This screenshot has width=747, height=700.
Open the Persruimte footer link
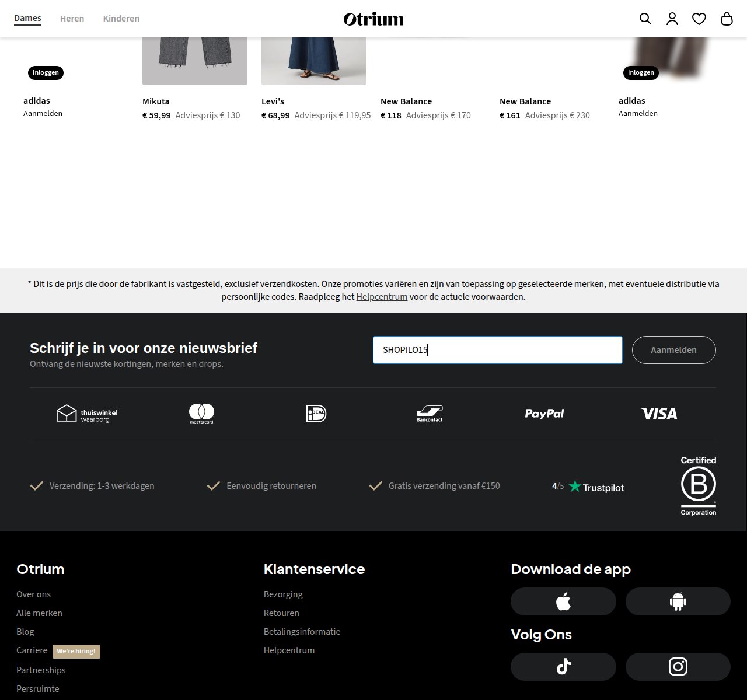(37, 689)
